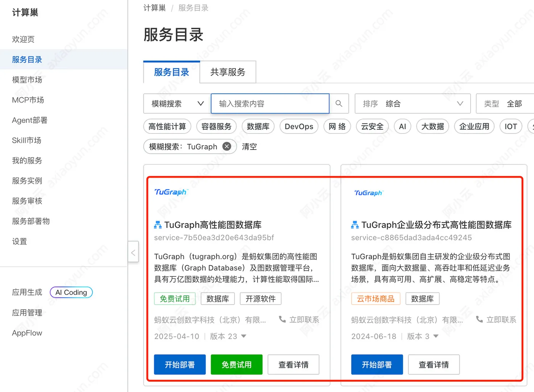Click the AI Coding badge

click(x=71, y=292)
